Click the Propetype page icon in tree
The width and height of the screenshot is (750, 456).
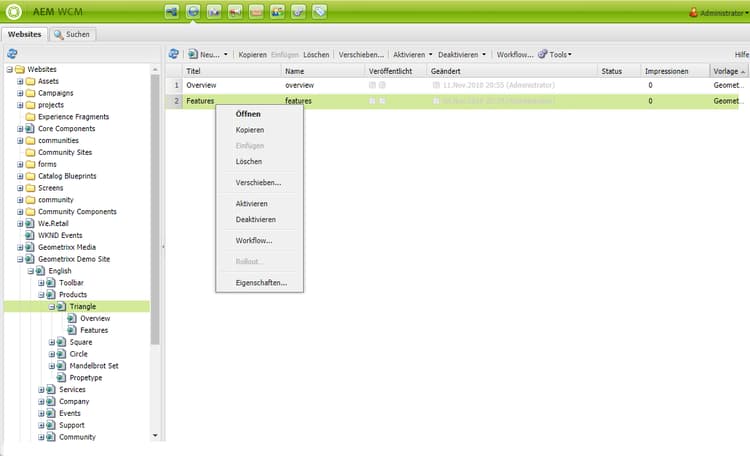(x=61, y=378)
